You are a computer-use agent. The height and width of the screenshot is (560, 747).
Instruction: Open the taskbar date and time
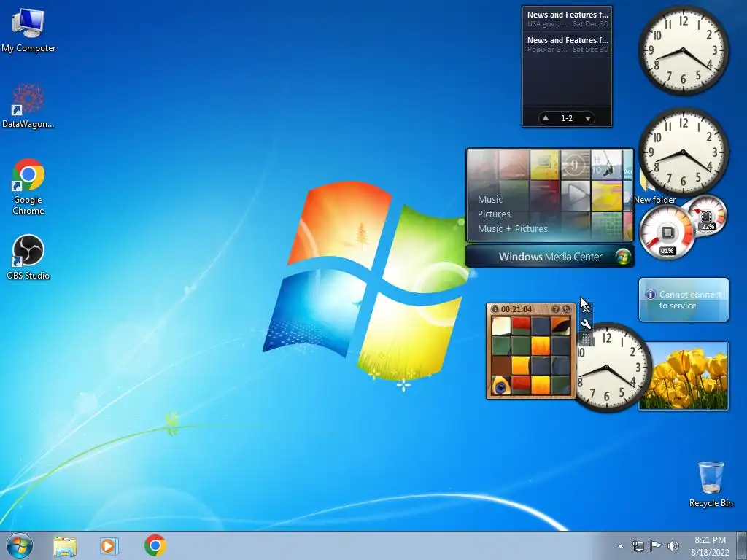click(x=710, y=546)
